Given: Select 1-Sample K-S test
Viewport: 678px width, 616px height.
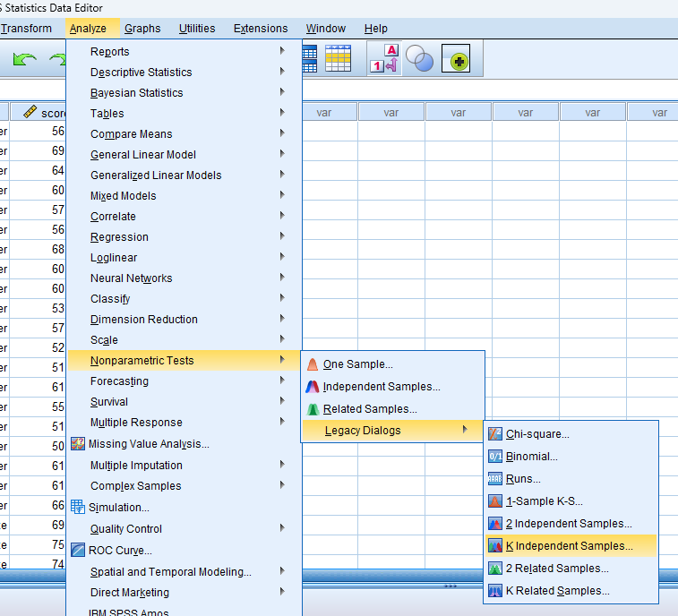Looking at the screenshot, I should click(x=544, y=501).
